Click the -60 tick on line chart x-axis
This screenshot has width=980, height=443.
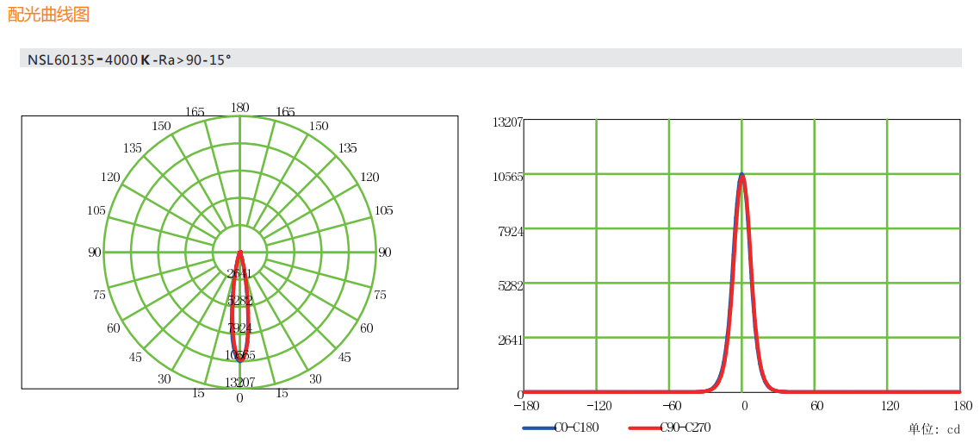click(x=670, y=405)
